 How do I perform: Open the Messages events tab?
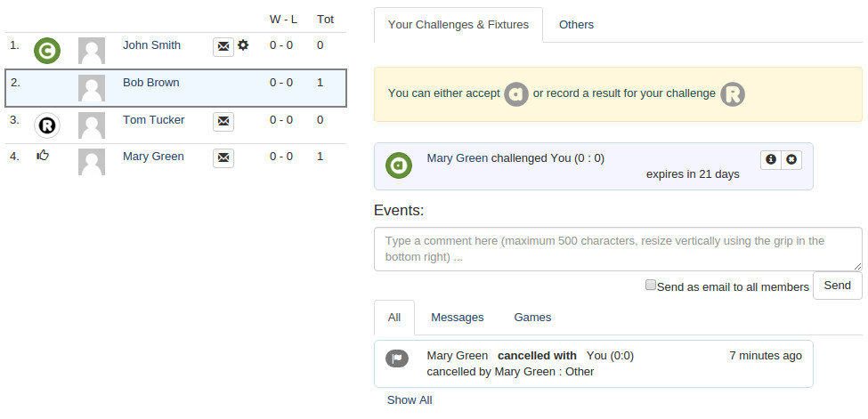click(457, 318)
